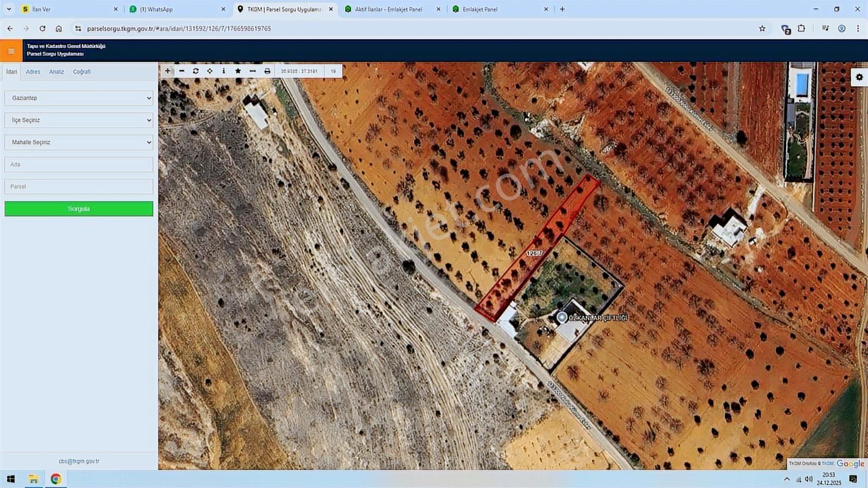
Task: Click the zoom out icon on the map
Action: tap(182, 70)
